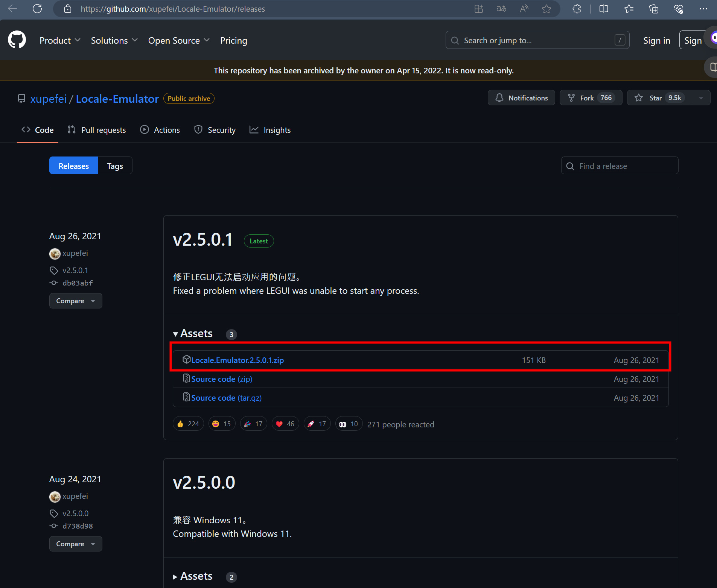Download Source code (zip)
The width and height of the screenshot is (717, 588).
222,379
